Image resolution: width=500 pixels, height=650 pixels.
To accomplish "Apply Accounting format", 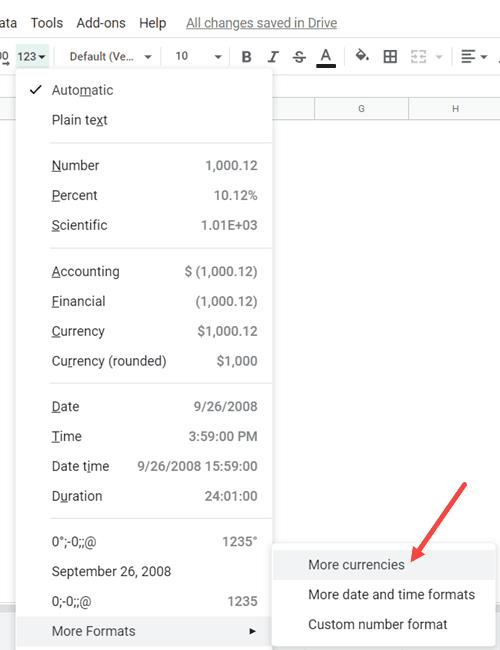I will (x=144, y=272).
